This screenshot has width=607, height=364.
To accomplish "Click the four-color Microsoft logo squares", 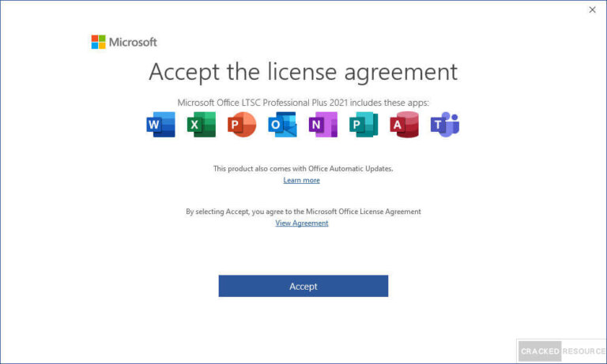I will (x=98, y=42).
